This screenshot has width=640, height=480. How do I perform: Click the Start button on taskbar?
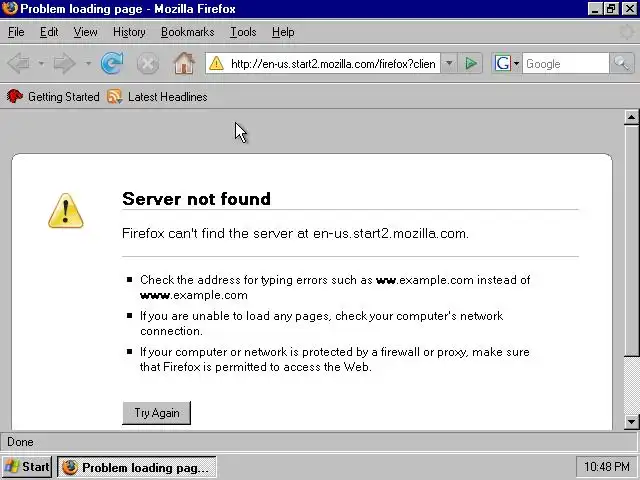(x=27, y=467)
